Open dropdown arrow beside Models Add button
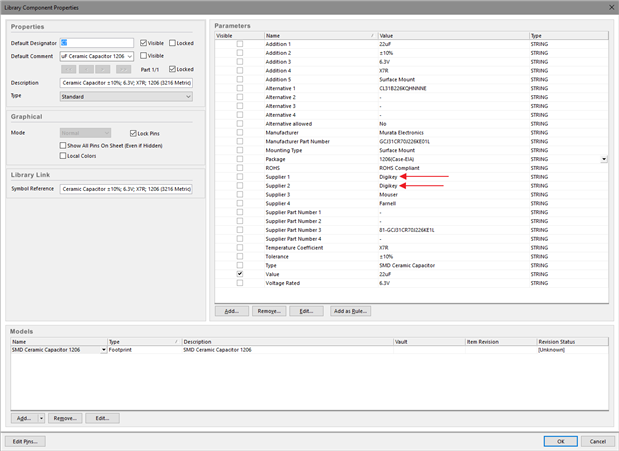The height and width of the screenshot is (451, 619). pos(41,417)
